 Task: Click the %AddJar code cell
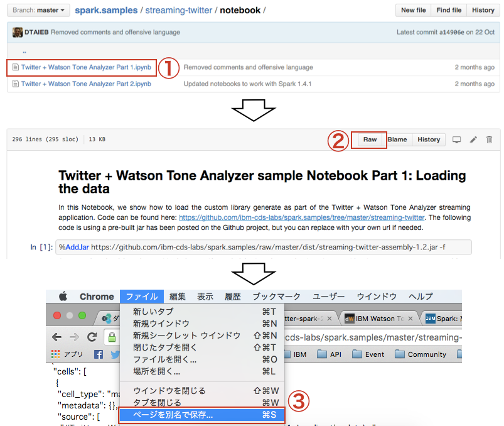pos(263,247)
